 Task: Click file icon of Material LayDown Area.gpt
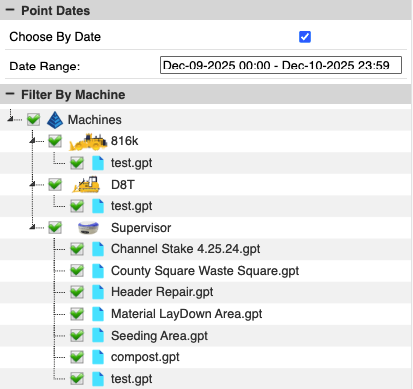[98, 314]
